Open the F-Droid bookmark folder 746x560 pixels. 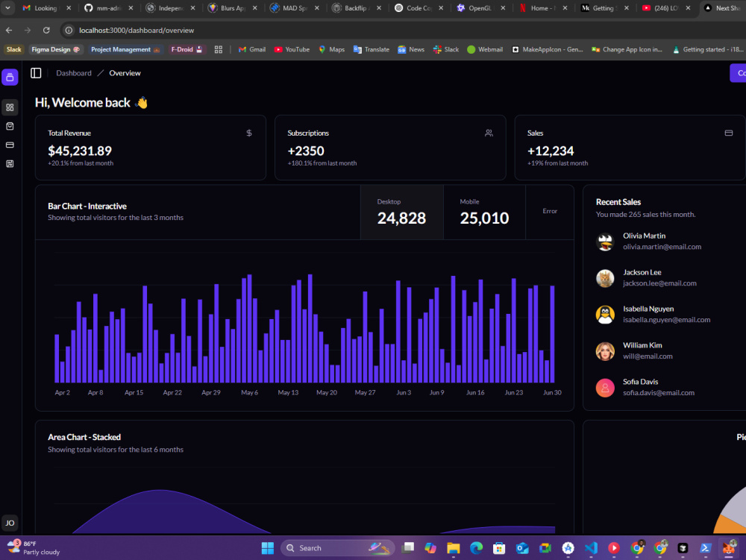[x=186, y=49]
